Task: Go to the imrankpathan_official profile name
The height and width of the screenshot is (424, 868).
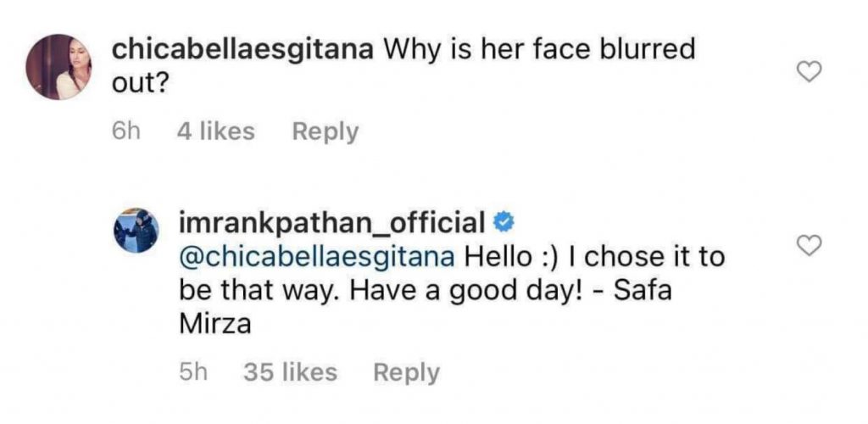Action: 331,224
